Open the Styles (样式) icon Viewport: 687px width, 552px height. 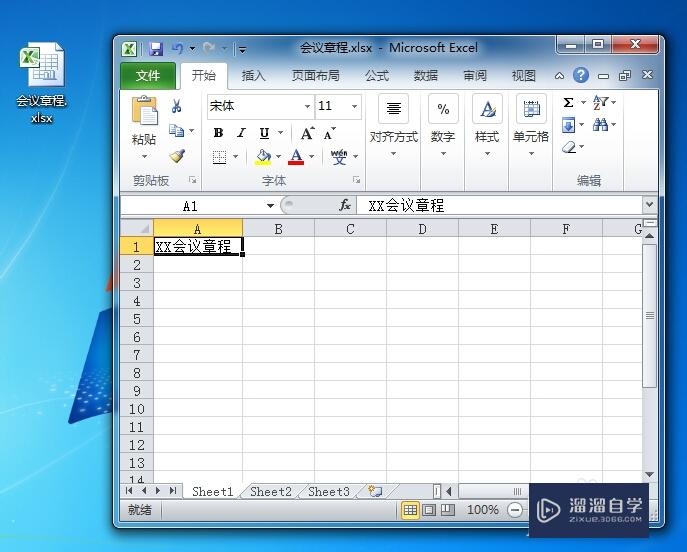click(x=487, y=108)
